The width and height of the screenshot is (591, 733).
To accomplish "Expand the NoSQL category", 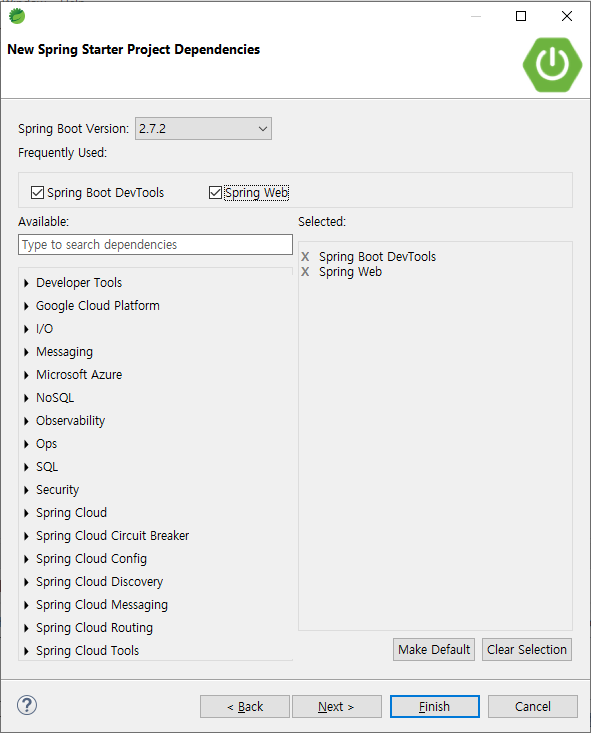I will [26, 398].
